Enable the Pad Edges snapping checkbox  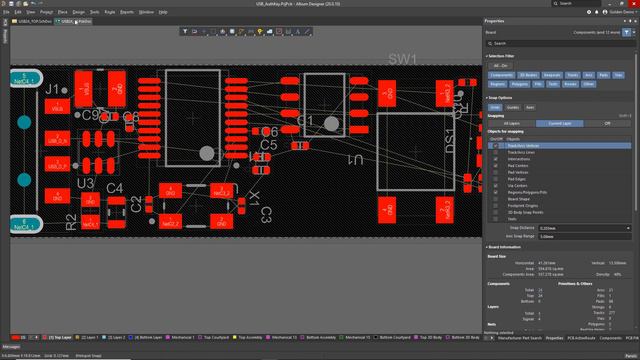pos(496,179)
